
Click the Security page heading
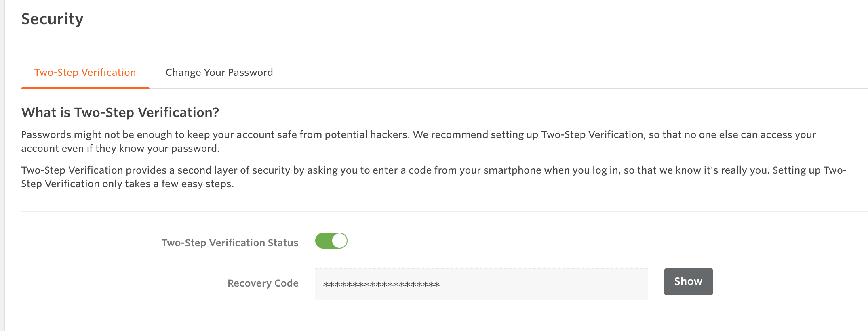(53, 19)
